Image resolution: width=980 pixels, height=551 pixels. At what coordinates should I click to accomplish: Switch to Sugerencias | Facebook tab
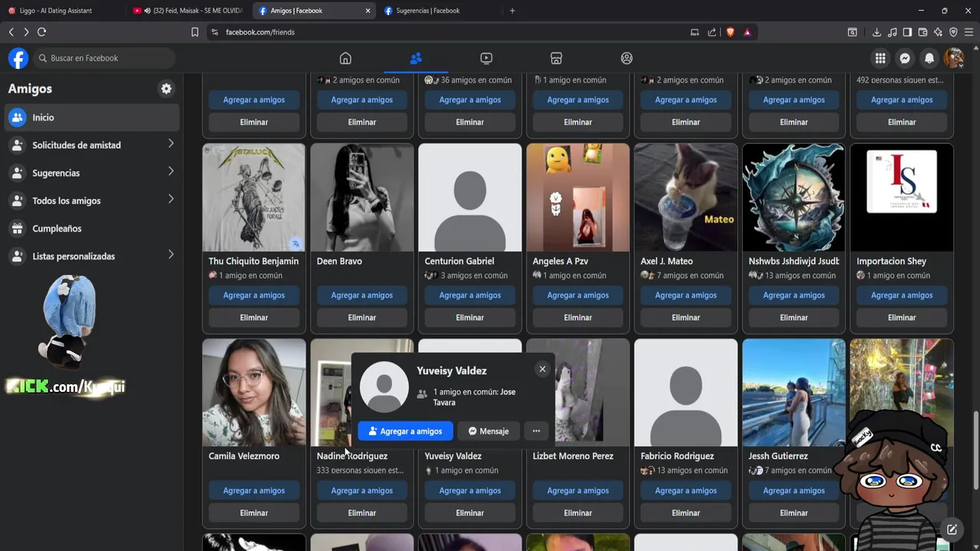pos(439,11)
